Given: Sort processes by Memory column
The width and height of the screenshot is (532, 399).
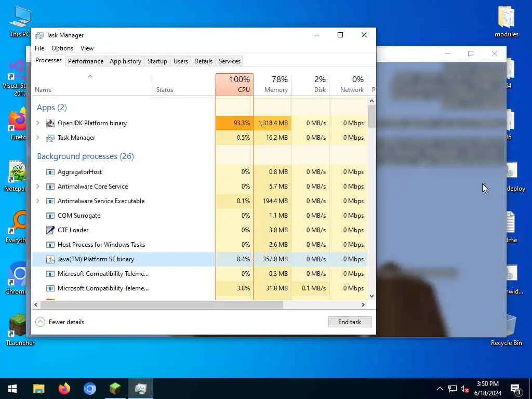Looking at the screenshot, I should [x=272, y=85].
